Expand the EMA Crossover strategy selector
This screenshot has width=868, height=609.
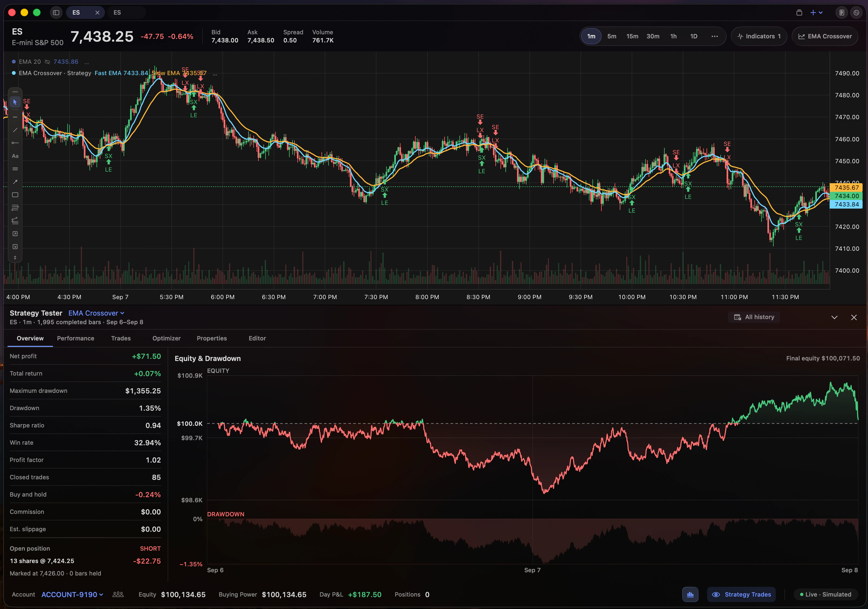pos(96,313)
